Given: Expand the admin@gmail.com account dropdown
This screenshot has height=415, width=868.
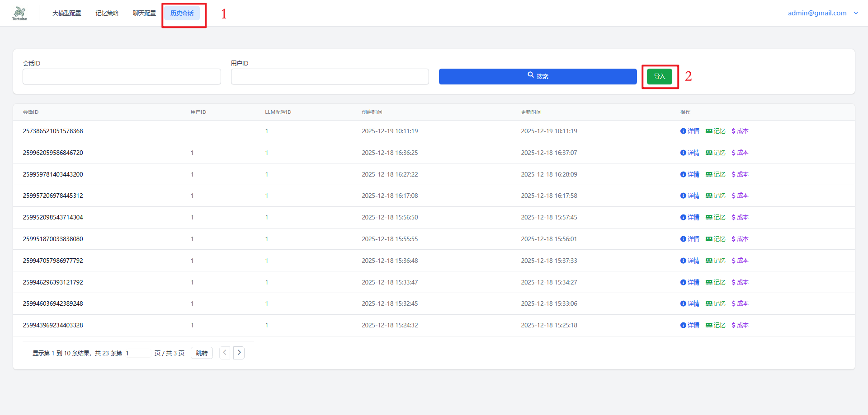Looking at the screenshot, I should coord(823,13).
